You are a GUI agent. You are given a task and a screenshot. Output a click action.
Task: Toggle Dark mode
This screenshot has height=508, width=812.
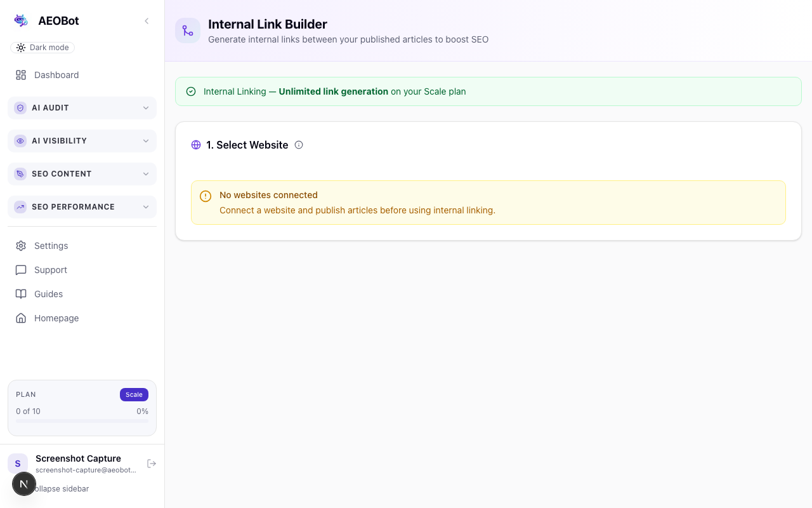pos(43,48)
